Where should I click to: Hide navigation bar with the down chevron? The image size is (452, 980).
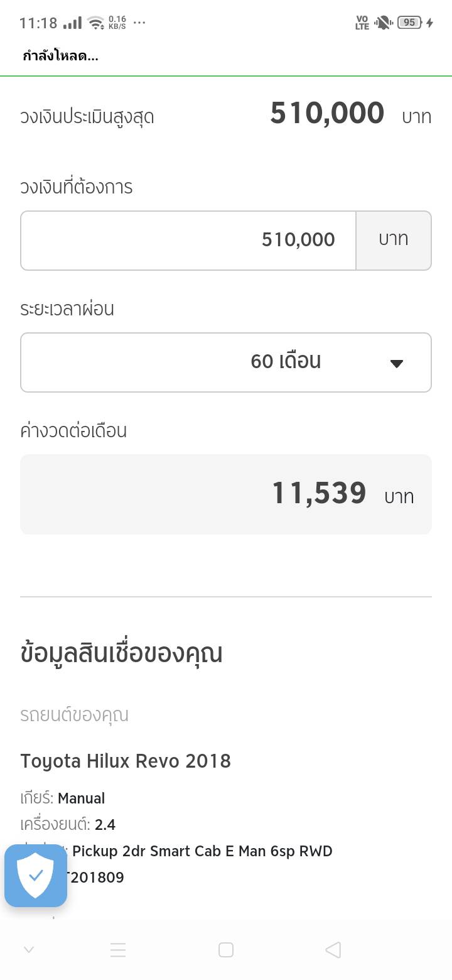(x=28, y=950)
